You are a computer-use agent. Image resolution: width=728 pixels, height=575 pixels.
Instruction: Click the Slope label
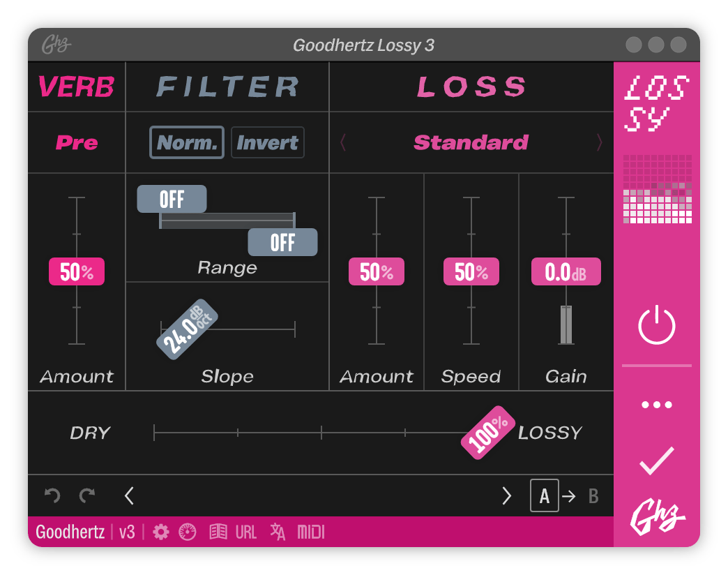click(227, 376)
